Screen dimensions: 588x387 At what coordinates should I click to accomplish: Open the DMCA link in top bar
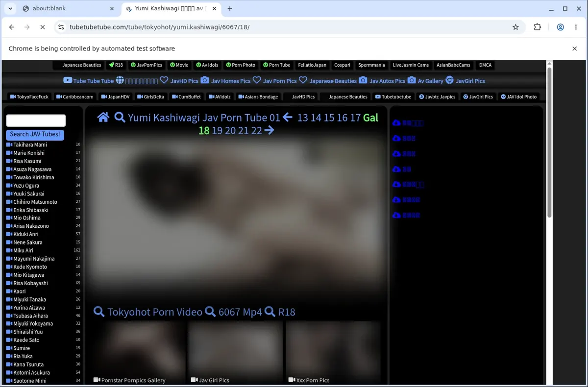tap(485, 65)
